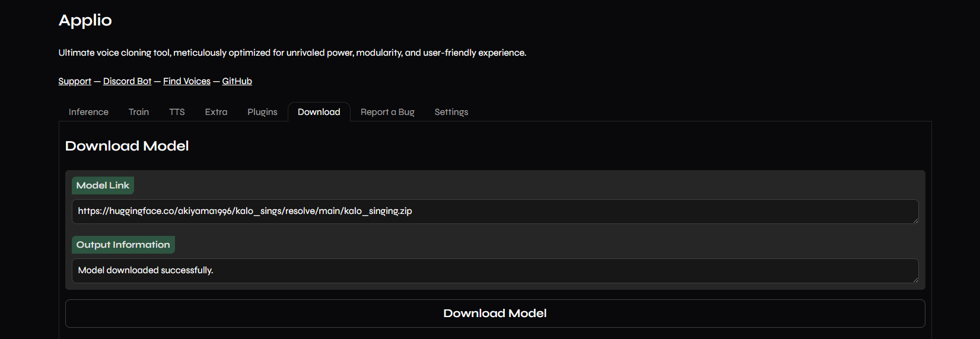
Task: Go to the Train tab
Action: pos(139,112)
